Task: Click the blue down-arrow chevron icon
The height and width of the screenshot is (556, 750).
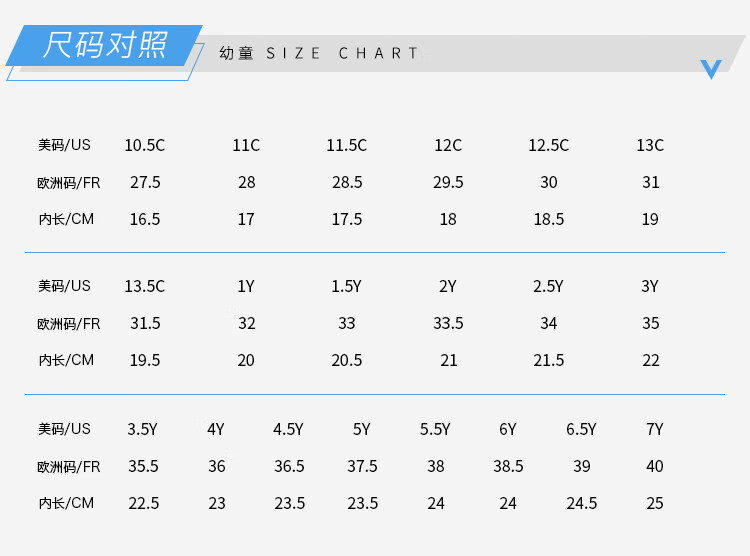Action: pos(711,69)
